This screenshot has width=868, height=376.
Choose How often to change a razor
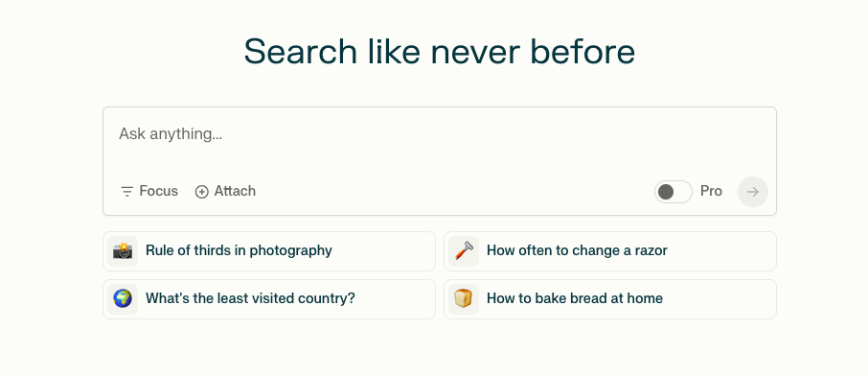point(610,251)
